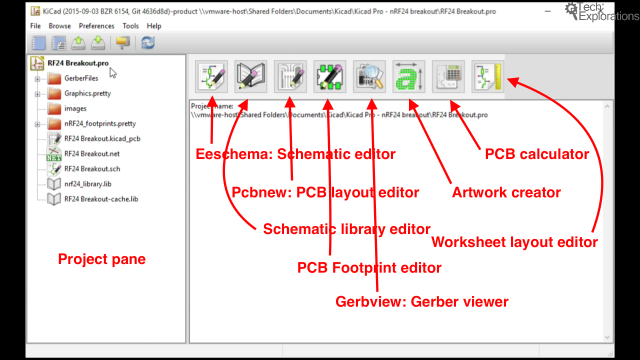Open the Preferences menu
640x360 pixels.
96,26
